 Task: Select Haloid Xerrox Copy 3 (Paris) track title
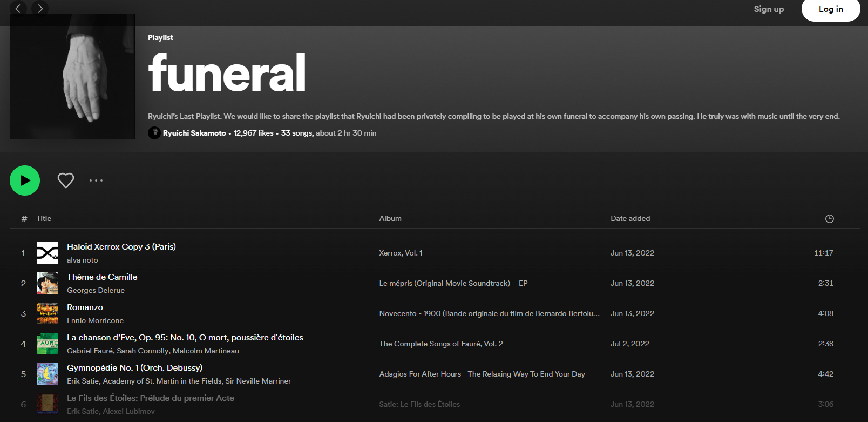pos(121,246)
